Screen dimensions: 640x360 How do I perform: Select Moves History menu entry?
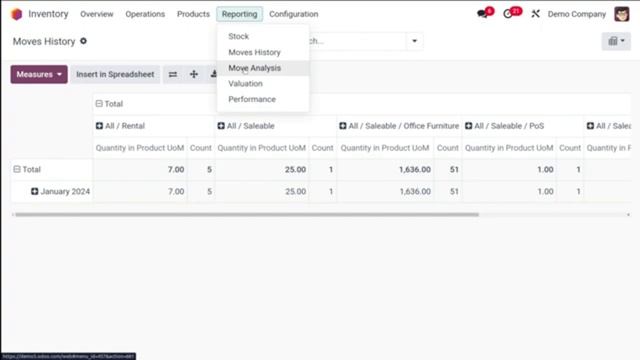(x=263, y=52)
